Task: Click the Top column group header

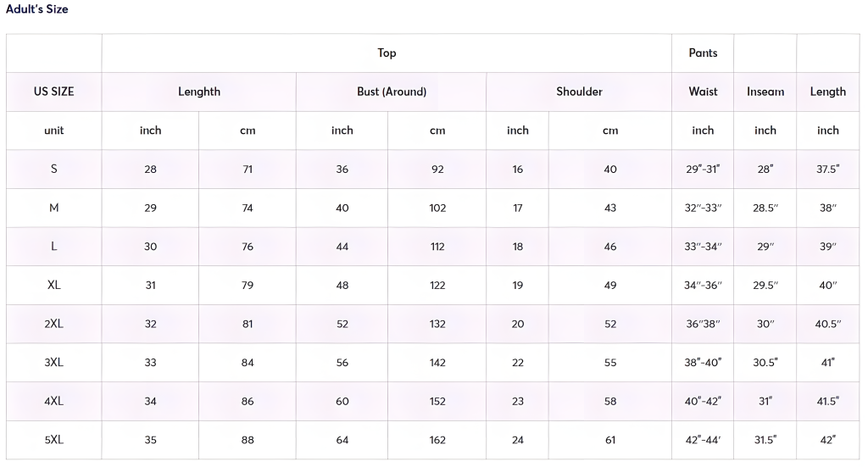Action: point(387,53)
